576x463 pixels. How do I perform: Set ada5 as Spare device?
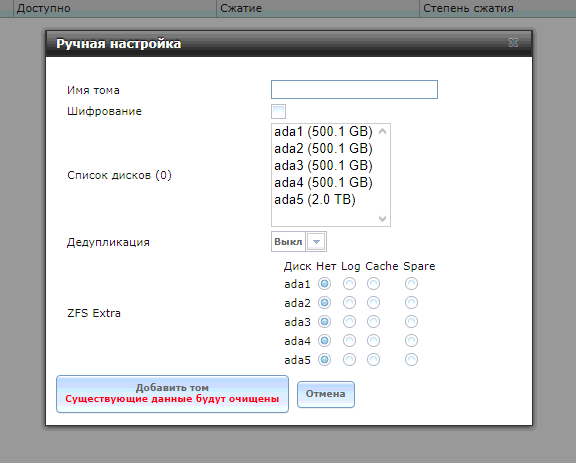411,360
